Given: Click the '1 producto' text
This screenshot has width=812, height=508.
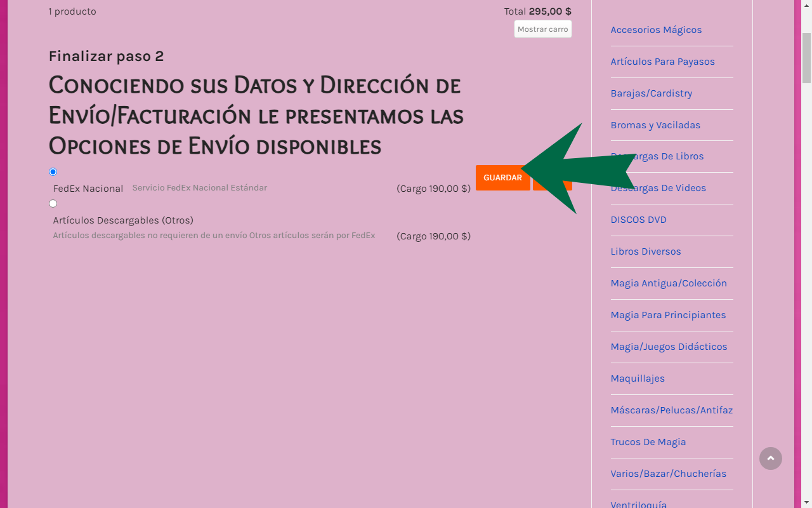Looking at the screenshot, I should tap(72, 11).
